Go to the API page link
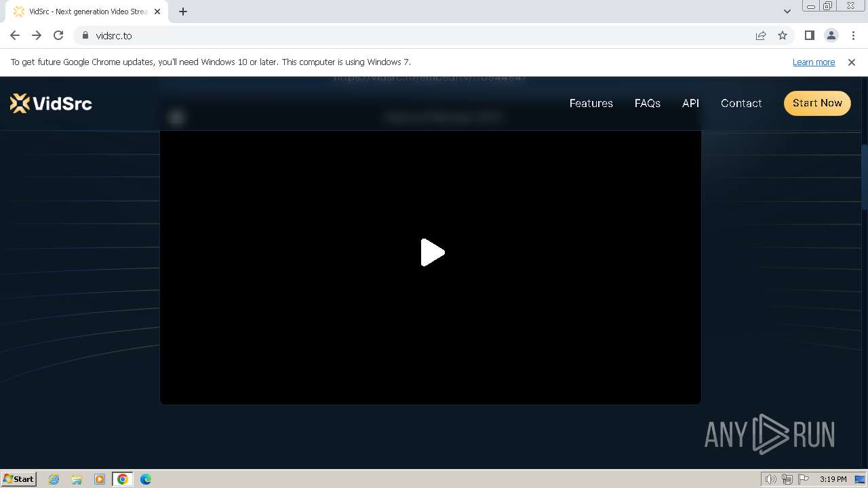This screenshot has width=868, height=488. [690, 103]
